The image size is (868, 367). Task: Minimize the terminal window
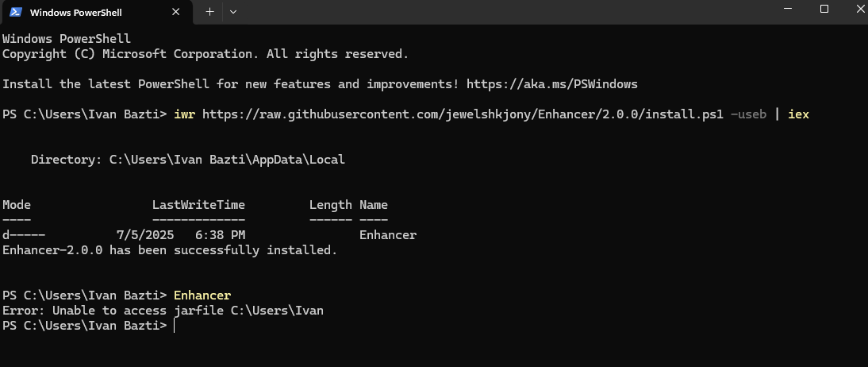coord(789,9)
